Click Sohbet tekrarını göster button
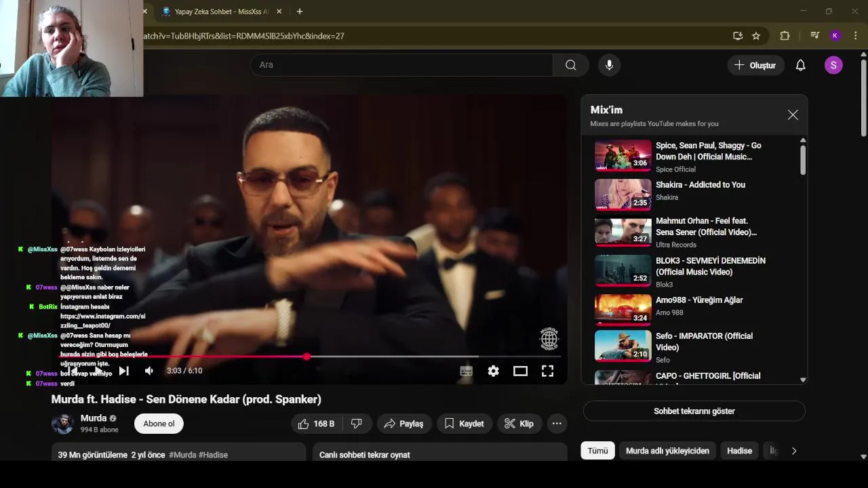 [x=694, y=411]
